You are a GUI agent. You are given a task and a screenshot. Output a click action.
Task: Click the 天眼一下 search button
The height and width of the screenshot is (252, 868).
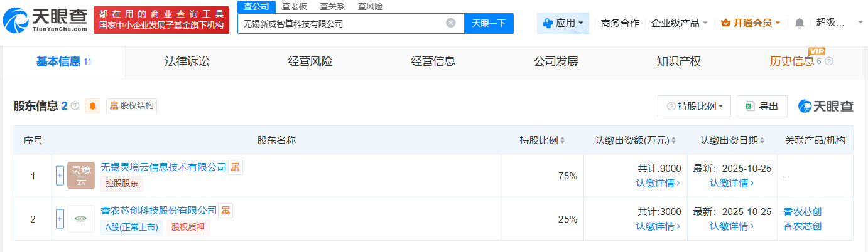point(489,23)
